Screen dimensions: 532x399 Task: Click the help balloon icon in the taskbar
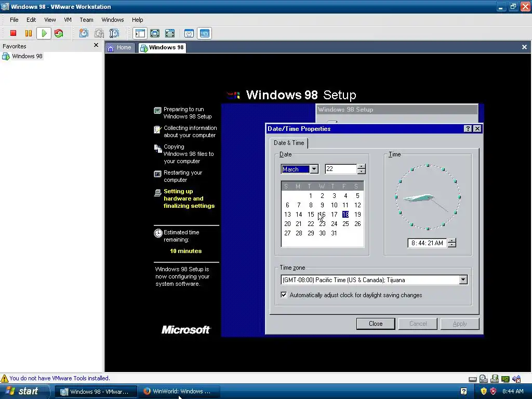(464, 391)
